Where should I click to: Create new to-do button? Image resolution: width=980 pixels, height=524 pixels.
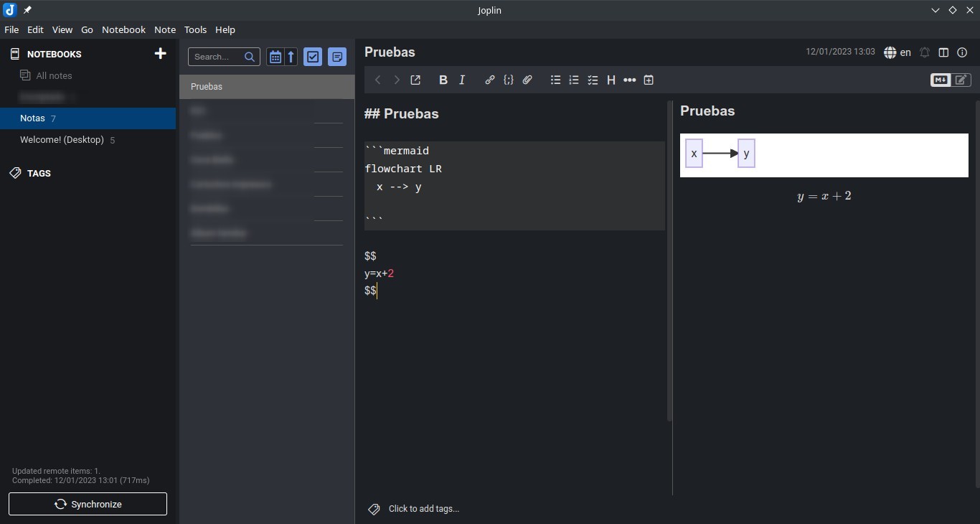[313, 57]
